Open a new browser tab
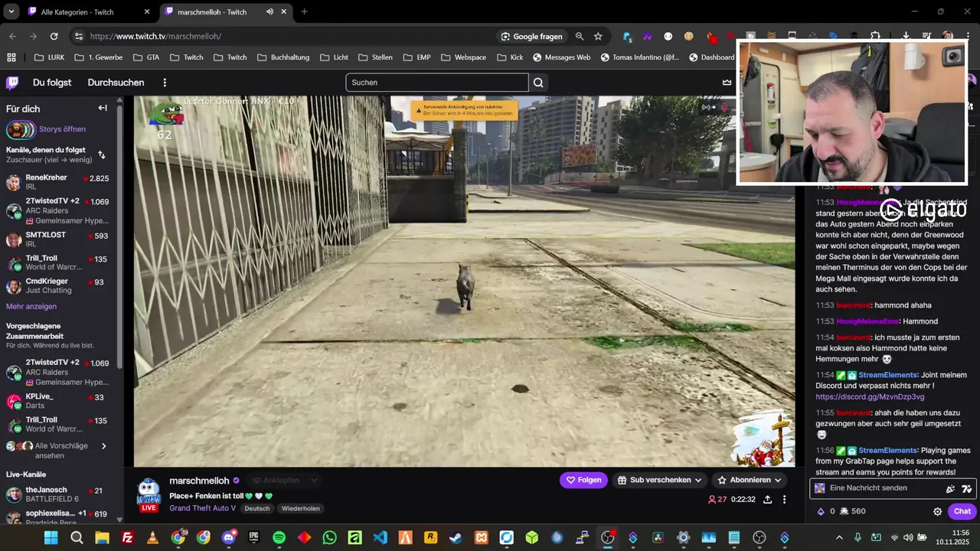Image resolution: width=980 pixels, height=551 pixels. 304,11
